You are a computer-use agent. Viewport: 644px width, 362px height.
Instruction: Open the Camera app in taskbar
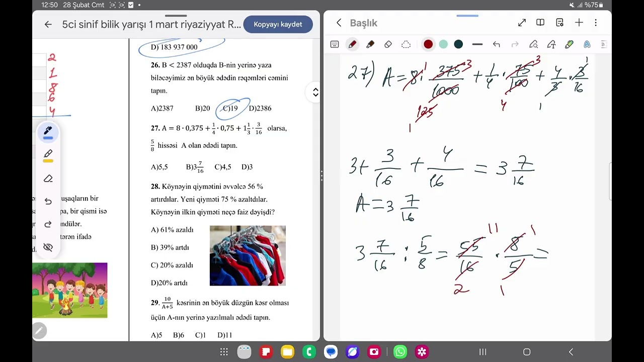click(x=374, y=352)
